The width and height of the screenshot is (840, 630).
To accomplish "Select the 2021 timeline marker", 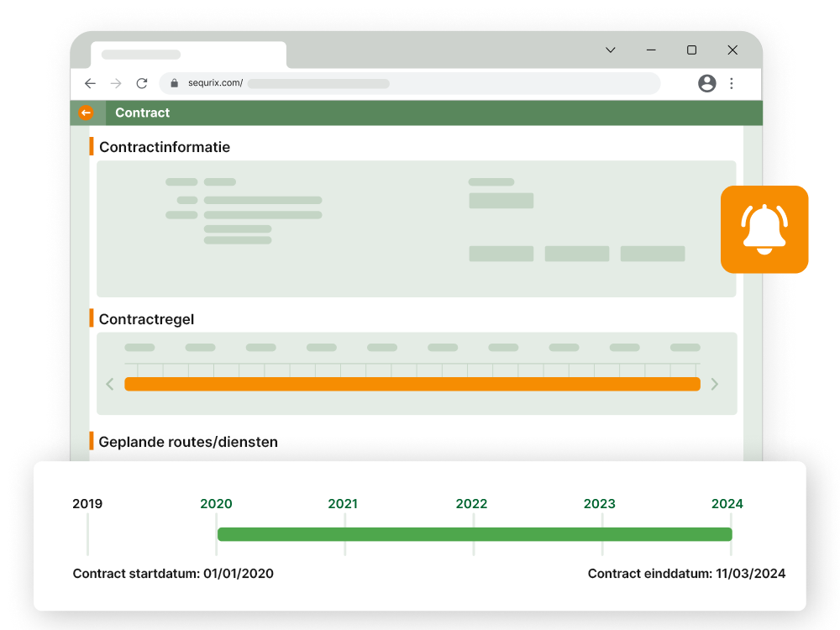I will point(343,503).
